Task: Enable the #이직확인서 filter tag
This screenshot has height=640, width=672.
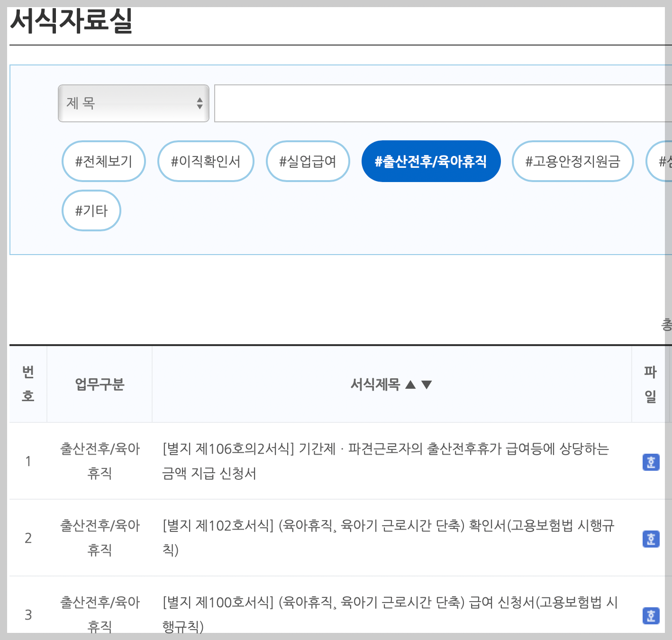Action: pos(205,161)
